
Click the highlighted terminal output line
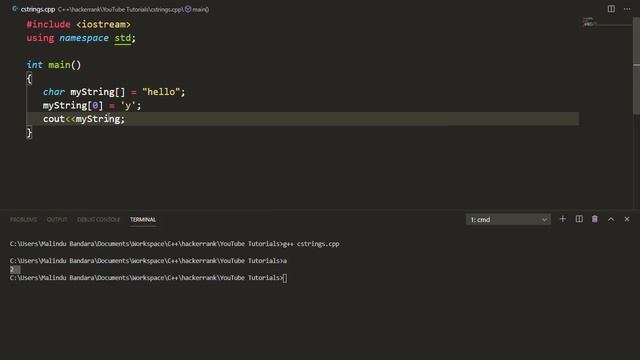click(15, 269)
